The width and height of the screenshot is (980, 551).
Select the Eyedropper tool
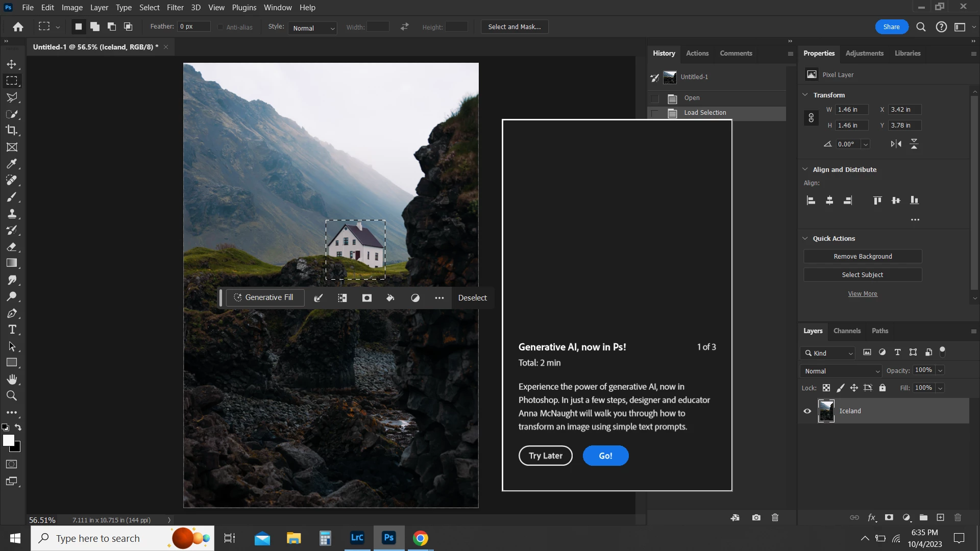point(12,164)
